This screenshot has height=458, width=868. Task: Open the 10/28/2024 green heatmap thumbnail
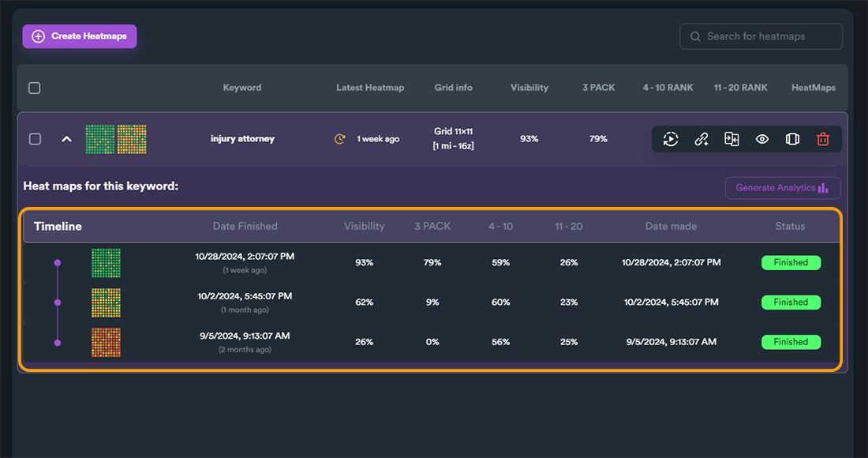(106, 263)
